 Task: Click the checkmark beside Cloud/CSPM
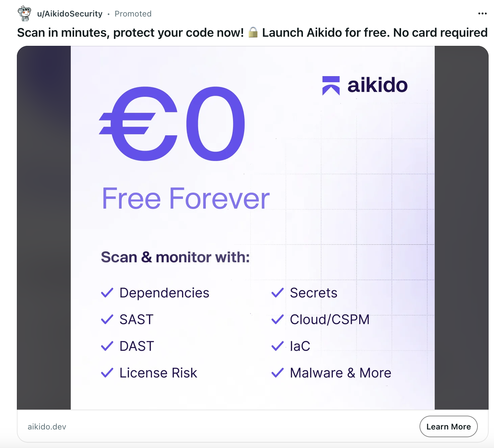click(x=277, y=319)
